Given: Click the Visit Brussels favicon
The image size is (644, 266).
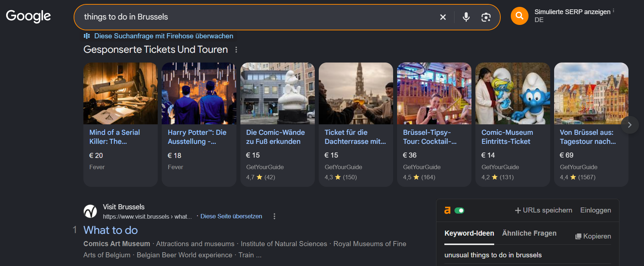Looking at the screenshot, I should tap(90, 211).
